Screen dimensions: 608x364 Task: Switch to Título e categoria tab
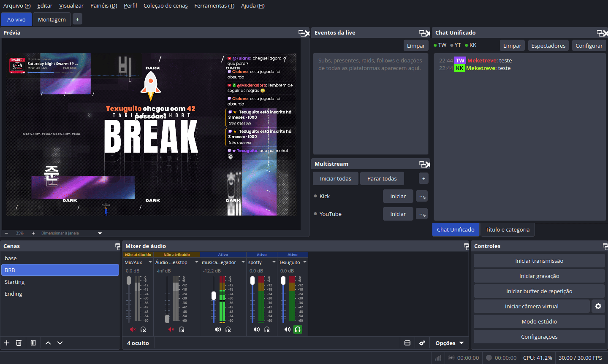coord(508,229)
